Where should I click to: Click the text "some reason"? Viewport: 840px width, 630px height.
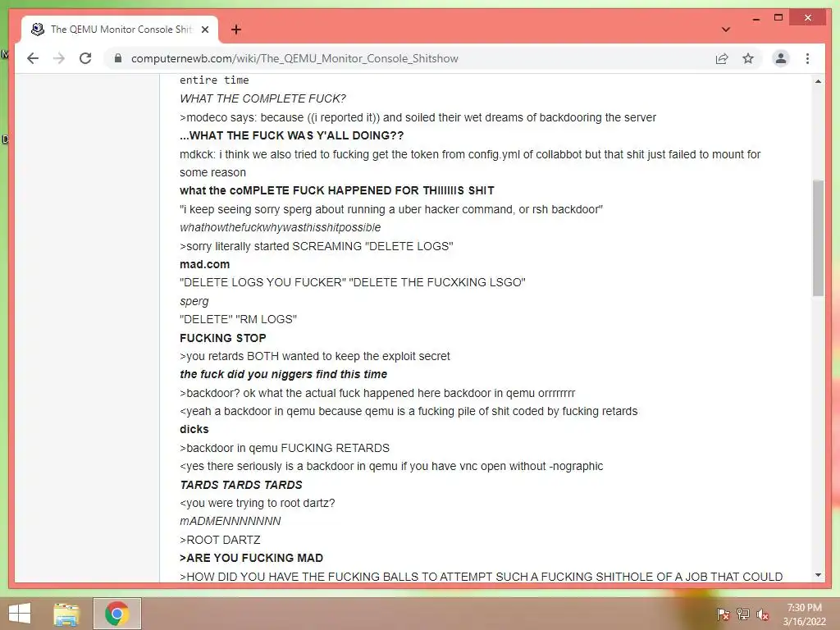212,172
